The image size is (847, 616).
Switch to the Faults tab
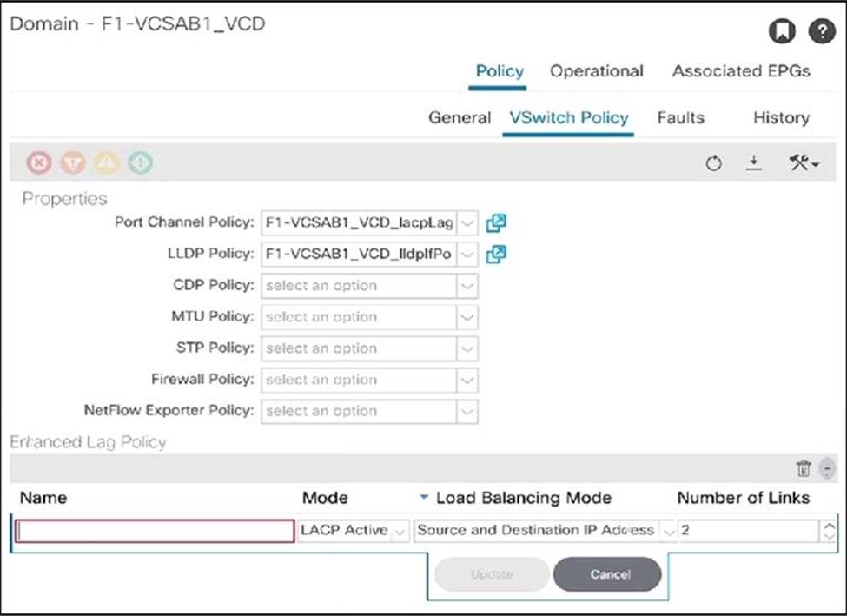coord(680,117)
